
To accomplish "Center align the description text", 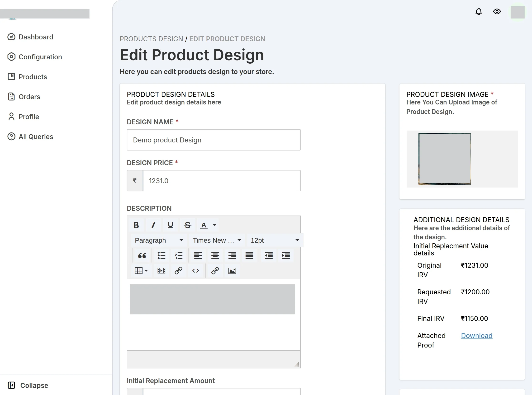I will pyautogui.click(x=215, y=256).
